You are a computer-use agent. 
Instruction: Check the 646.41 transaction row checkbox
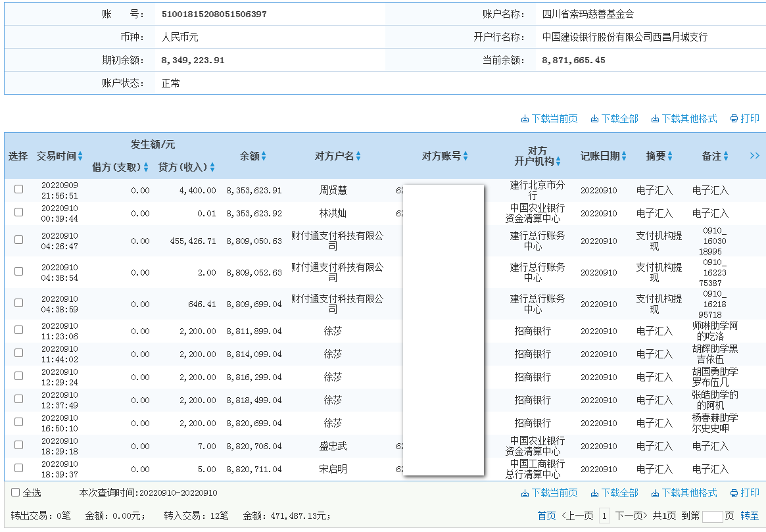18,303
